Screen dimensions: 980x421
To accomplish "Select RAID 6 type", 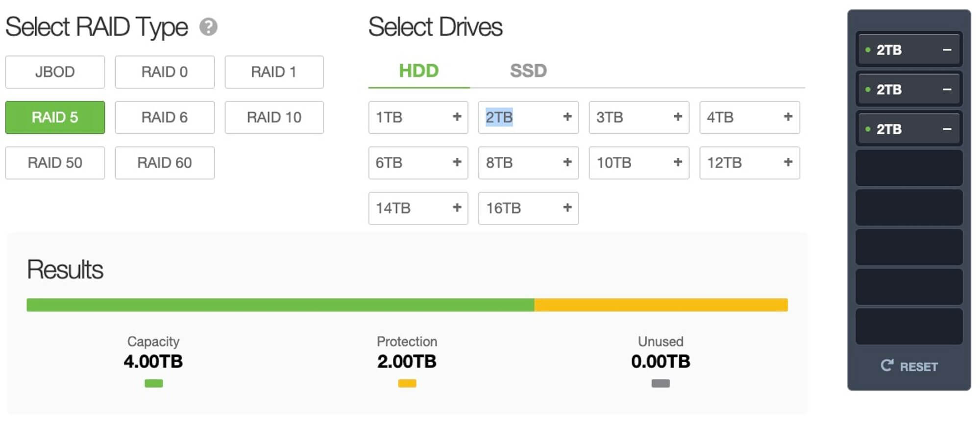I will pyautogui.click(x=165, y=117).
